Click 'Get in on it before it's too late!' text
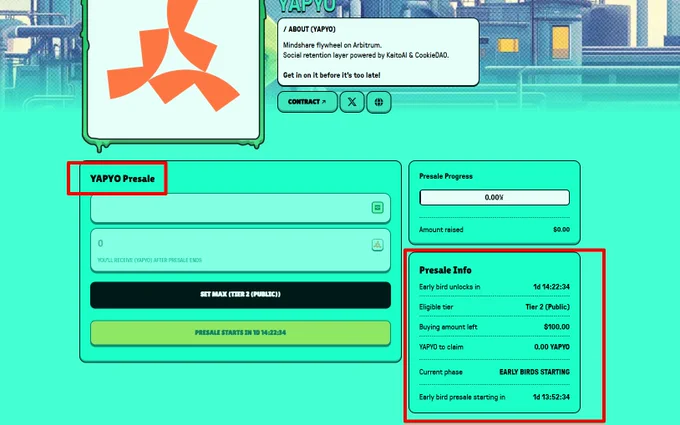 (332, 75)
